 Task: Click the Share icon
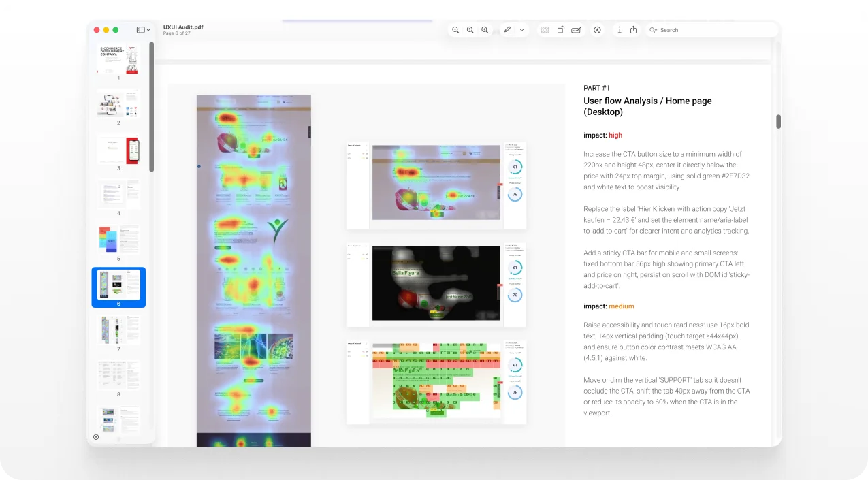(x=633, y=30)
